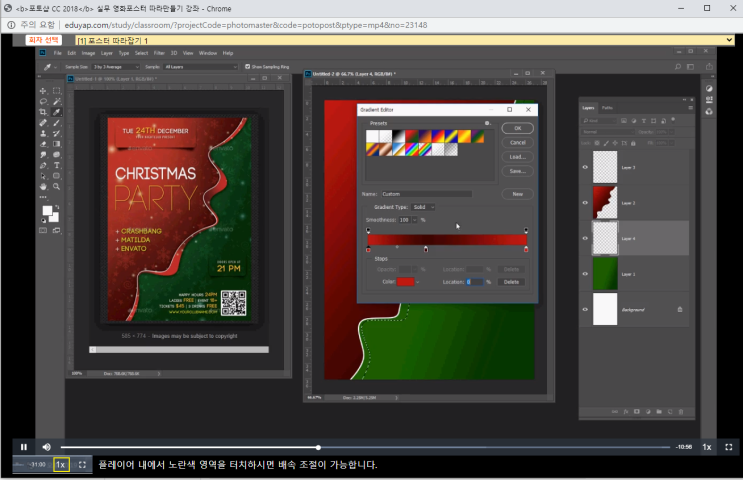Select the Eyedropper tool in toolbar

(x=56, y=112)
